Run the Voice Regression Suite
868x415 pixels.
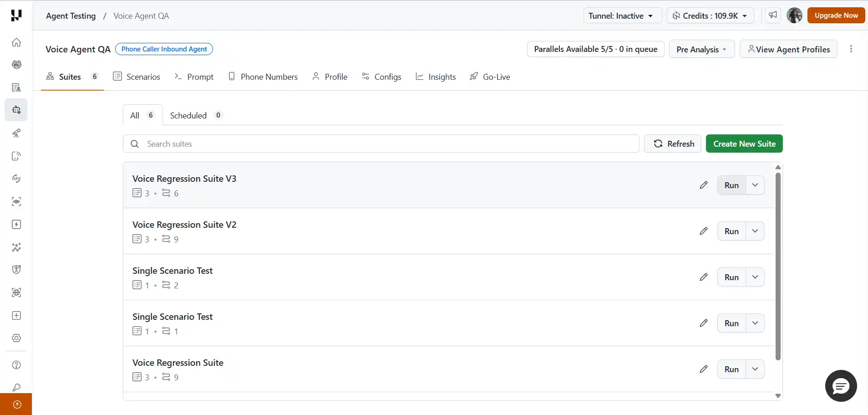click(x=731, y=369)
